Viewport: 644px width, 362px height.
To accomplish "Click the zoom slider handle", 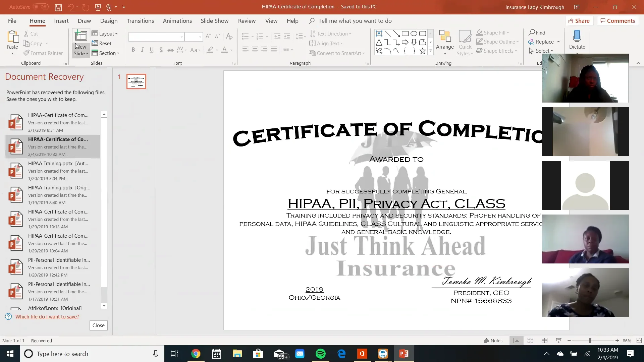I will tap(590, 341).
